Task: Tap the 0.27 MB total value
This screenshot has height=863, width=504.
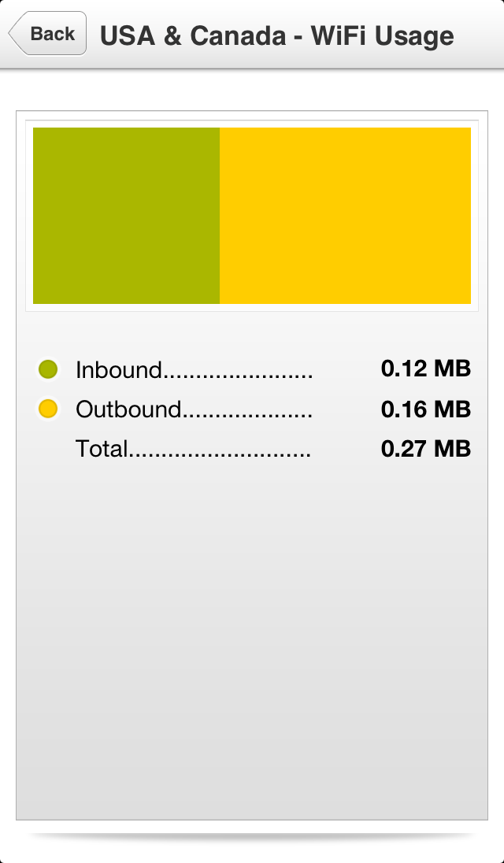Action: click(x=425, y=449)
